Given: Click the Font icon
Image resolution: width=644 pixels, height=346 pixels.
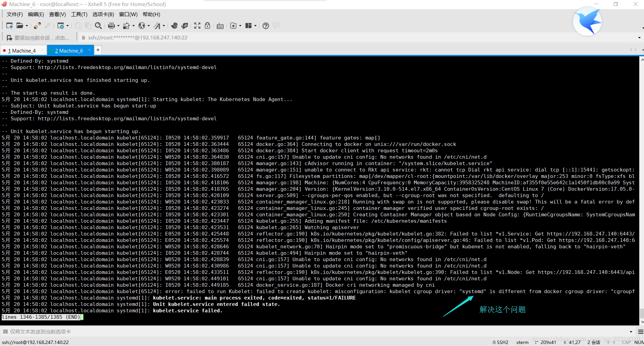Looking at the screenshot, I should [x=157, y=26].
